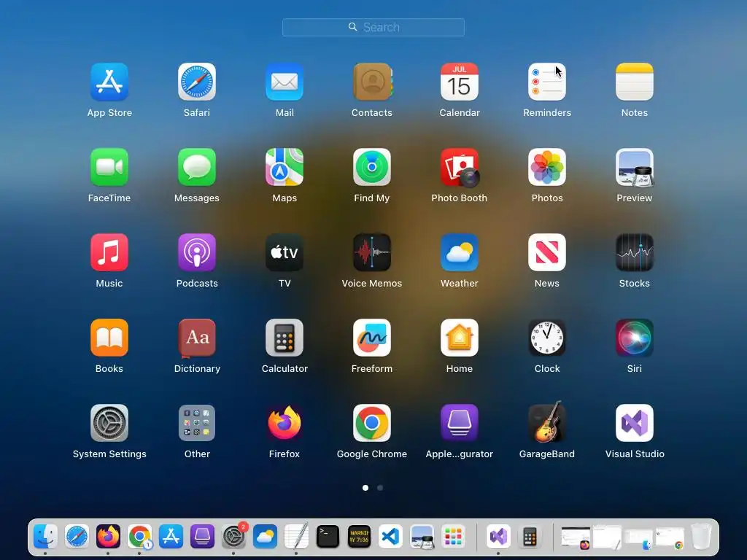Open Messages
Image resolution: width=747 pixels, height=560 pixels.
pos(197,167)
